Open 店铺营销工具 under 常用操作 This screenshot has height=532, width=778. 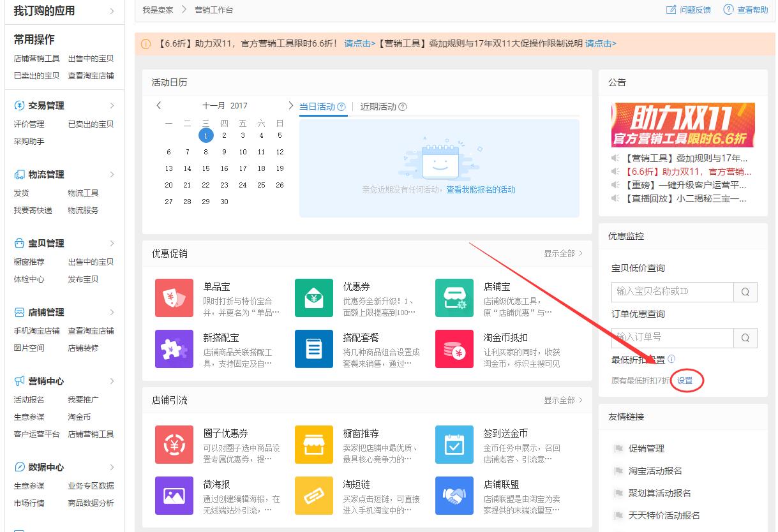36,58
